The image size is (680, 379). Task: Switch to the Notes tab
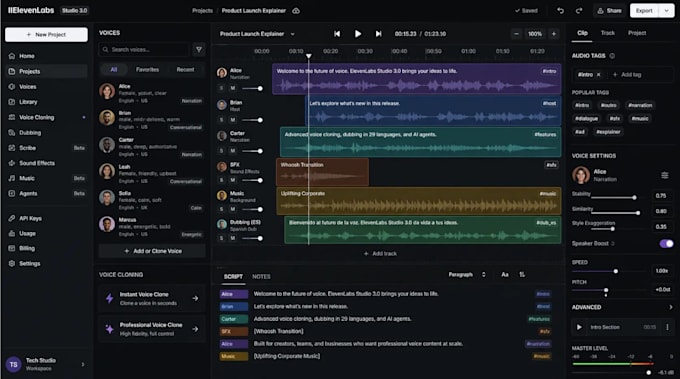(261, 276)
